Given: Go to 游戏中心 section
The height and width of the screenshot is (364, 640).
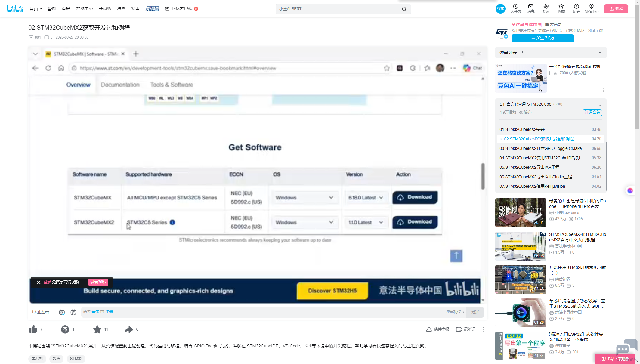Looking at the screenshot, I should click(x=84, y=9).
